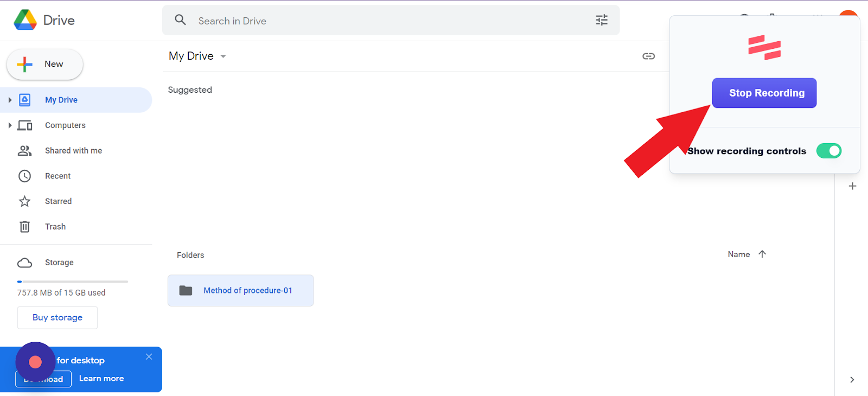Click the Shared with me people icon
The width and height of the screenshot is (868, 396).
[x=25, y=151]
